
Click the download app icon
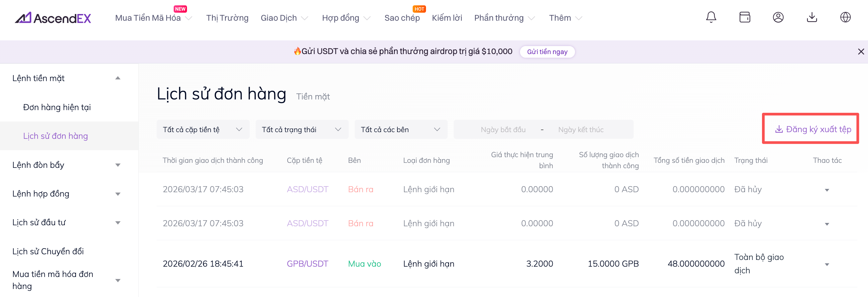click(812, 17)
